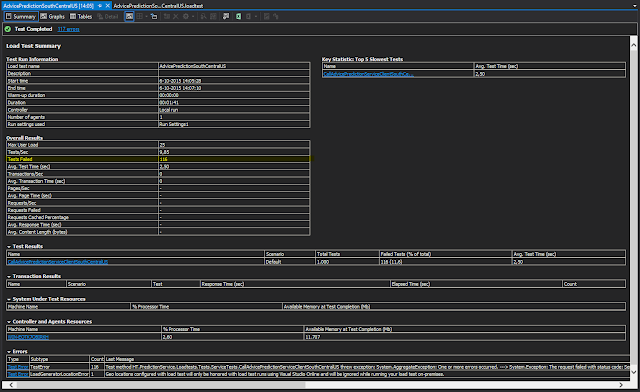Switch to the Tables view
The image size is (640, 392).
tap(81, 16)
